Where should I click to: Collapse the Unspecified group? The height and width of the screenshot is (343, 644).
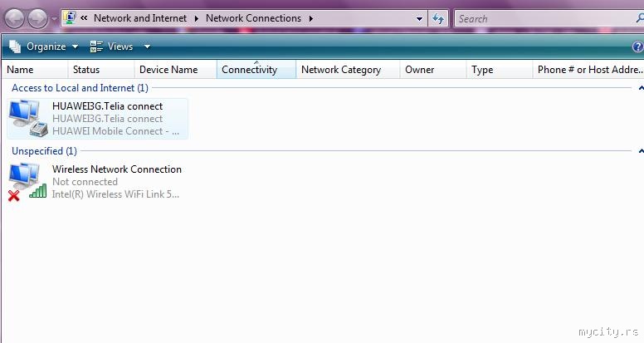(x=641, y=151)
